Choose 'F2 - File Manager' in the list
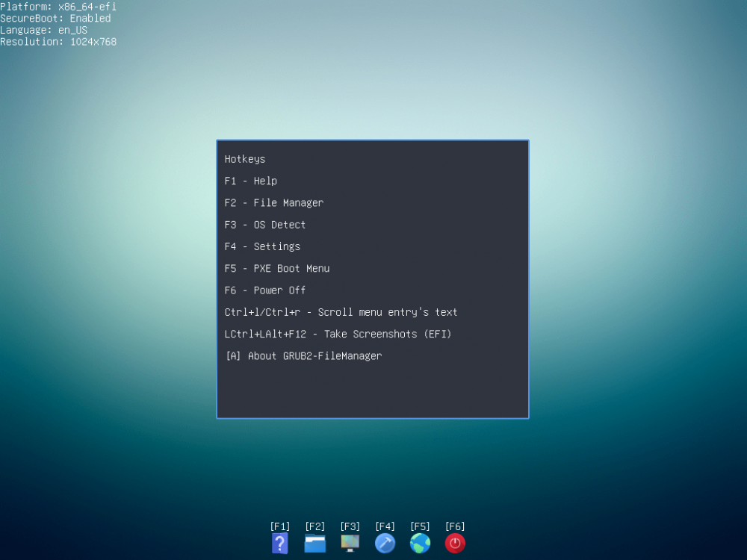Screen dimensions: 747x560 click(x=274, y=203)
